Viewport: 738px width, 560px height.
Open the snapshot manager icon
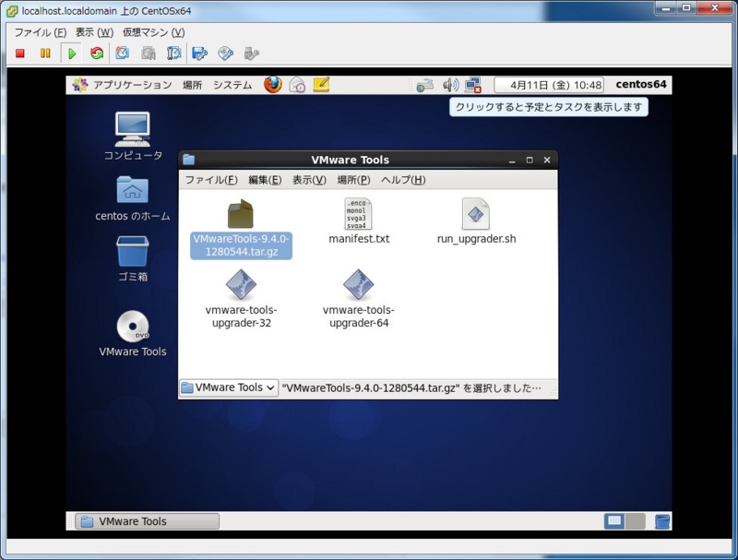(x=173, y=54)
